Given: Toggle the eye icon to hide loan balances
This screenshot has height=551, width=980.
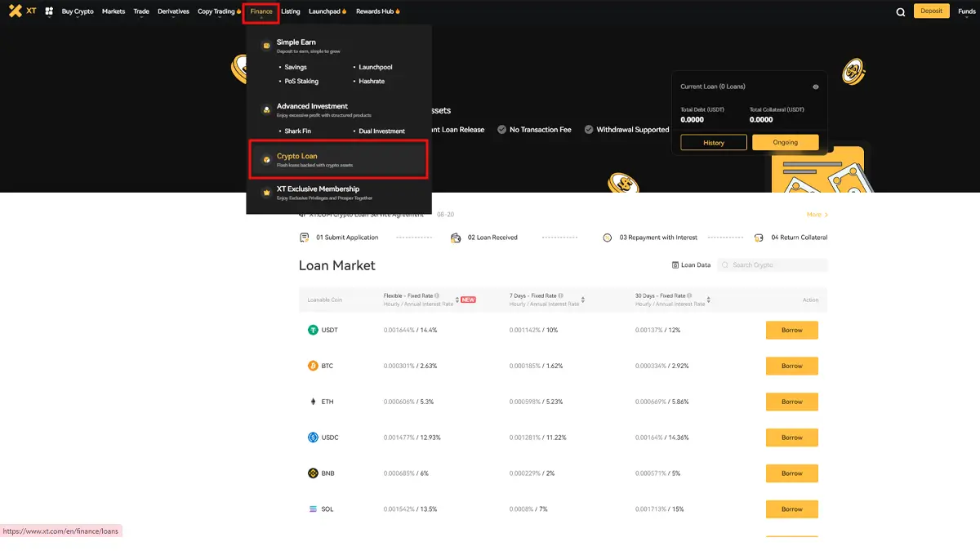Looking at the screenshot, I should [x=815, y=87].
